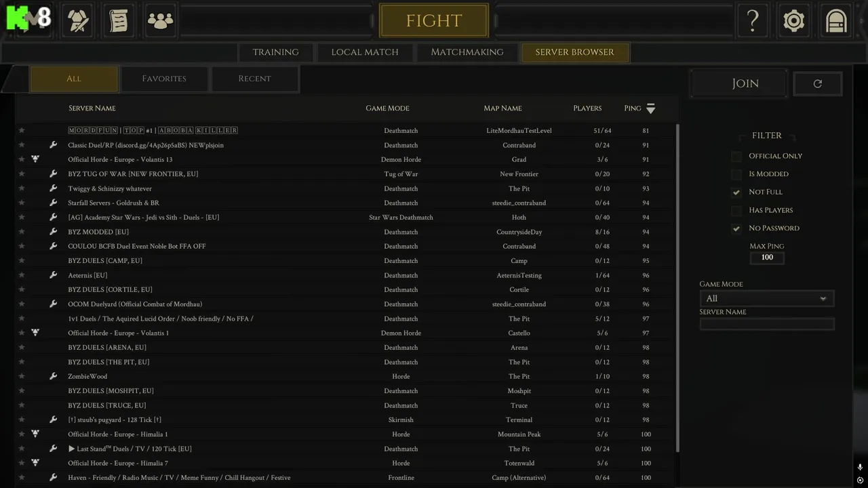Click the Max Ping value field
This screenshot has height=488, width=868.
767,258
